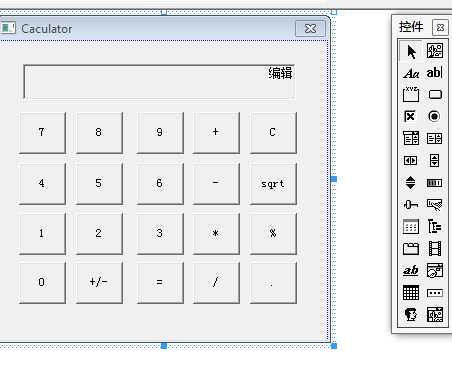Select the decimal point (.) button
The height and width of the screenshot is (367, 452).
pos(273,283)
